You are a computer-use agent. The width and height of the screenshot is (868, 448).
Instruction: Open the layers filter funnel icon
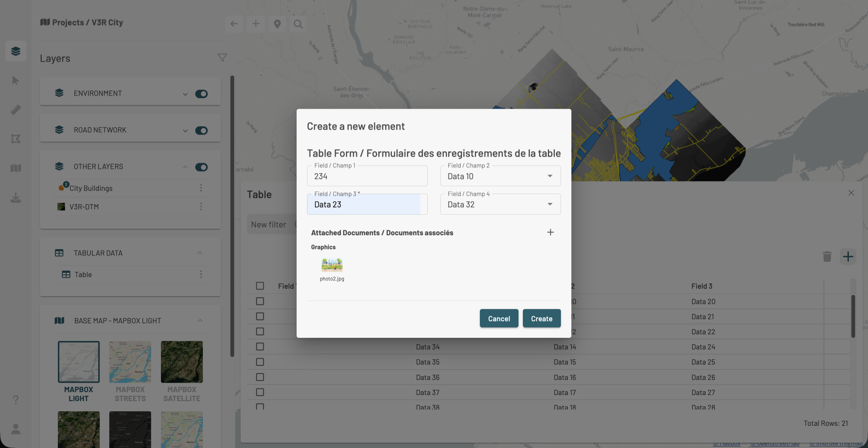pyautogui.click(x=222, y=58)
